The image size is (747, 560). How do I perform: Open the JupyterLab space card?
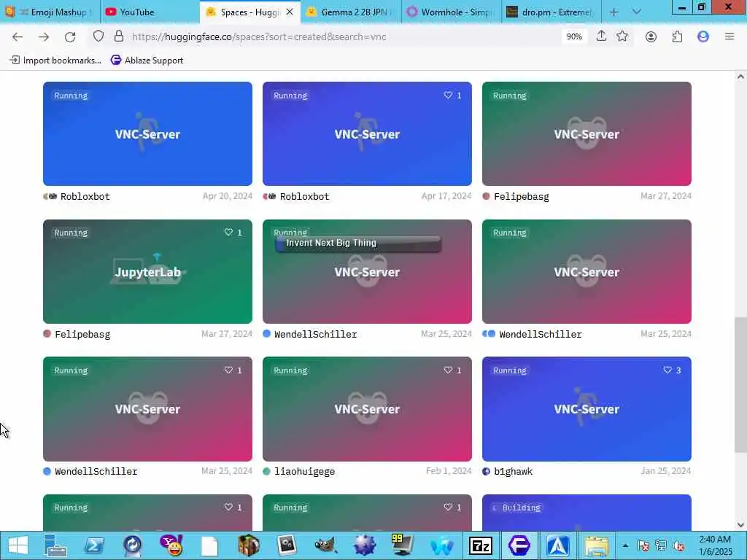(x=147, y=271)
